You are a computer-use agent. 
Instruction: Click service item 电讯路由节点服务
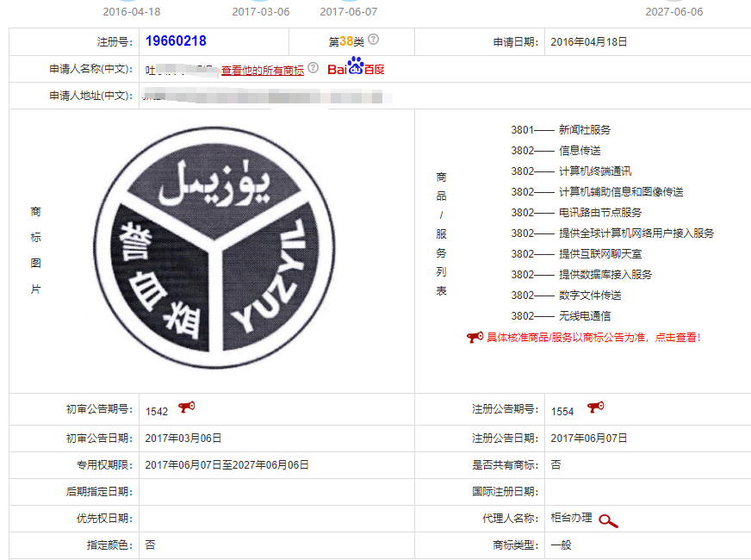coord(600,212)
